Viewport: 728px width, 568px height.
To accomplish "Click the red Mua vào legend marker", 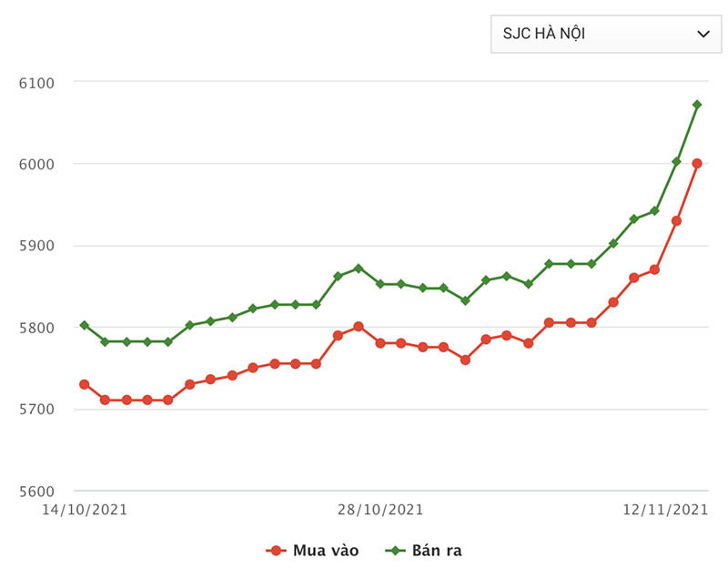I will tap(276, 550).
